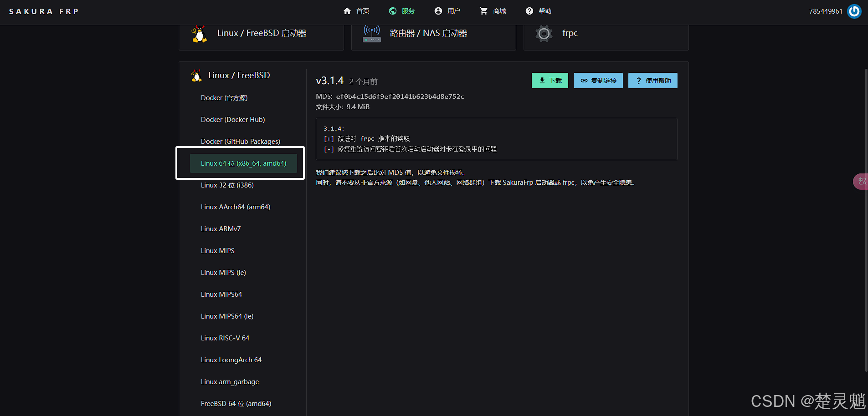Click the MD5 hash value text

point(400,96)
